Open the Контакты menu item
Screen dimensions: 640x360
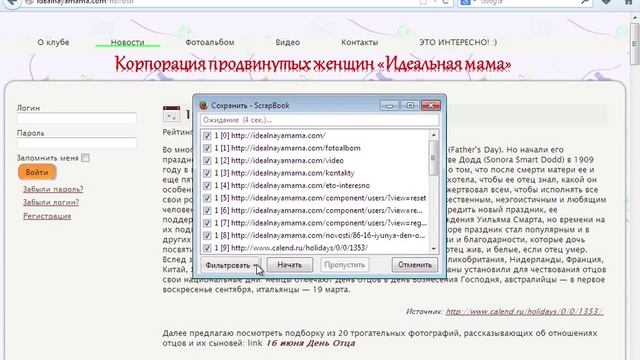pyautogui.click(x=360, y=42)
